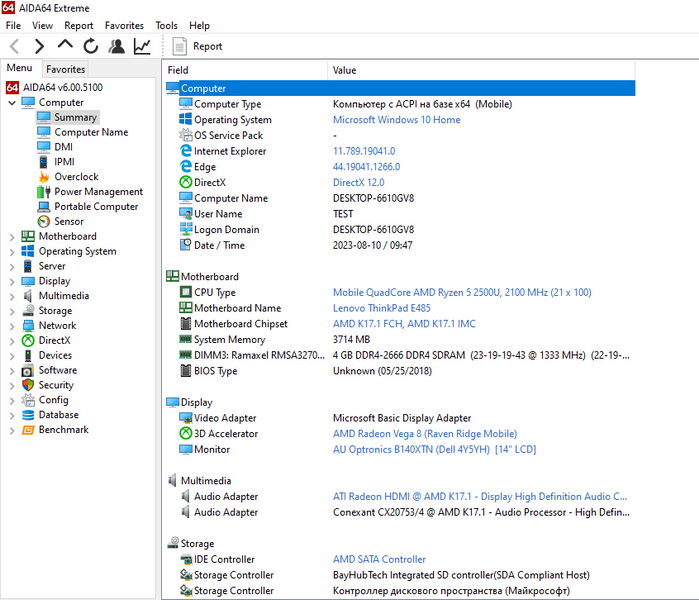The image size is (699, 600).
Task: Open the AMD Radeon Vega 8 link
Action: (x=425, y=434)
